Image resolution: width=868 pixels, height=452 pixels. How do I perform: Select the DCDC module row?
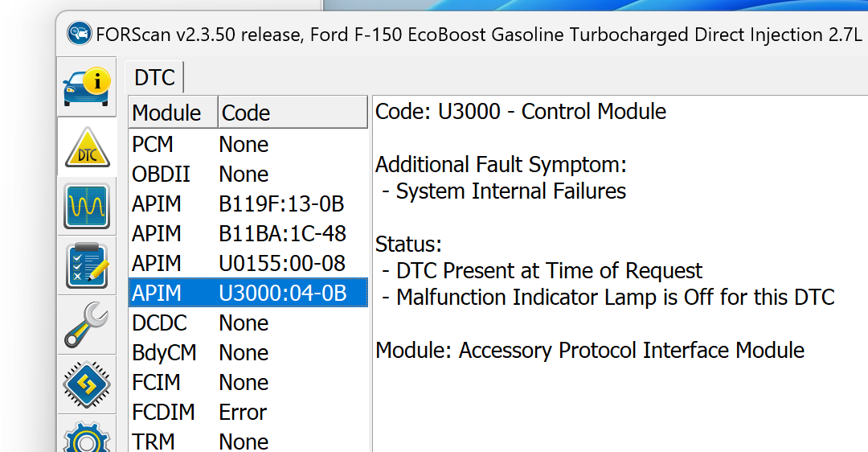pos(248,323)
